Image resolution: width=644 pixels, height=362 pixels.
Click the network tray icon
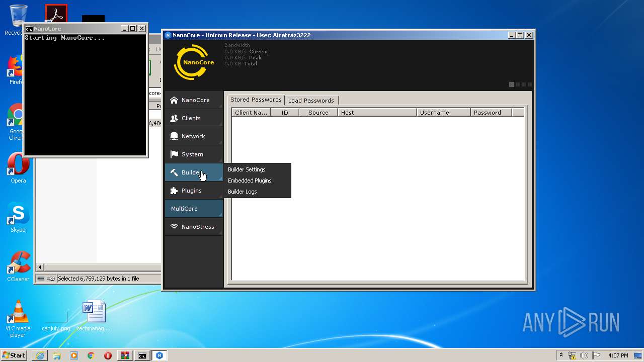pos(572,355)
